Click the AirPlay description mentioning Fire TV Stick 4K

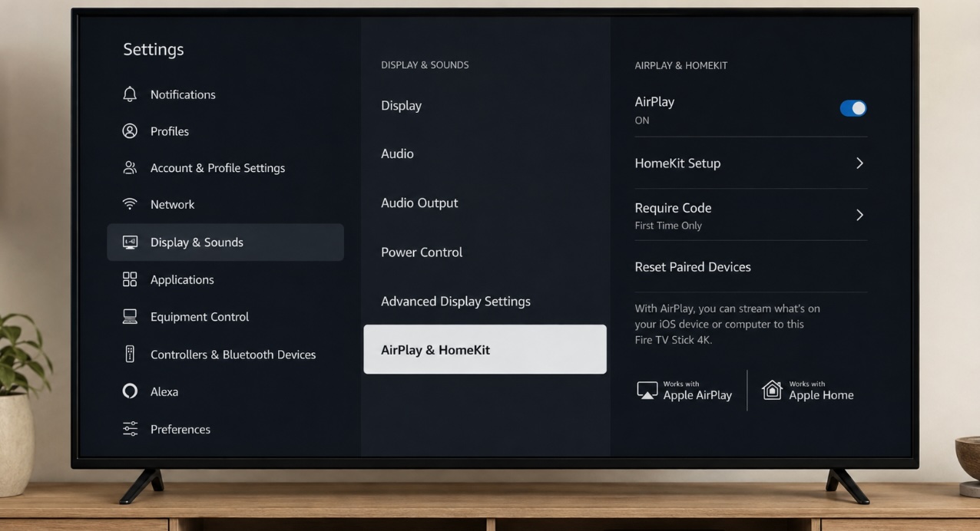coord(727,324)
